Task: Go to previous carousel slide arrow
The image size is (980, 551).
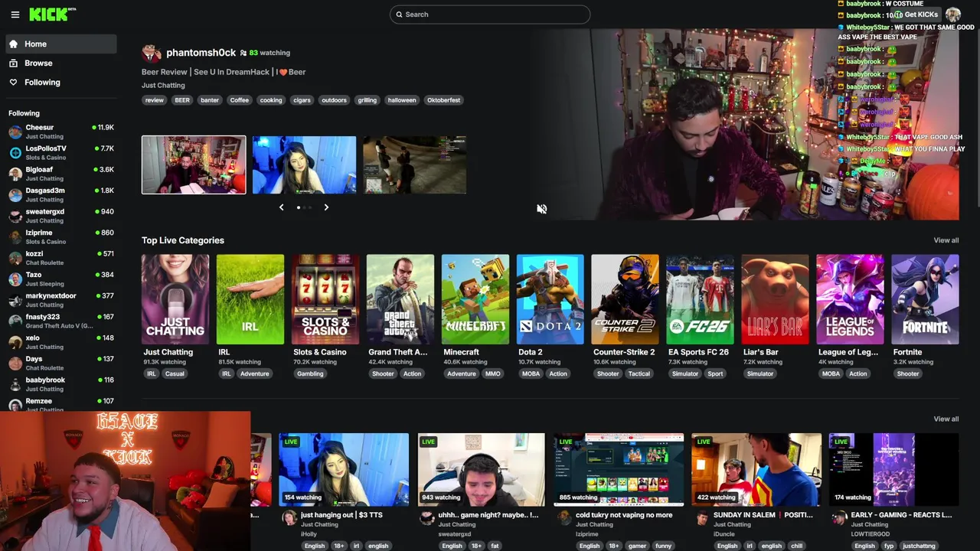Action: pos(281,207)
